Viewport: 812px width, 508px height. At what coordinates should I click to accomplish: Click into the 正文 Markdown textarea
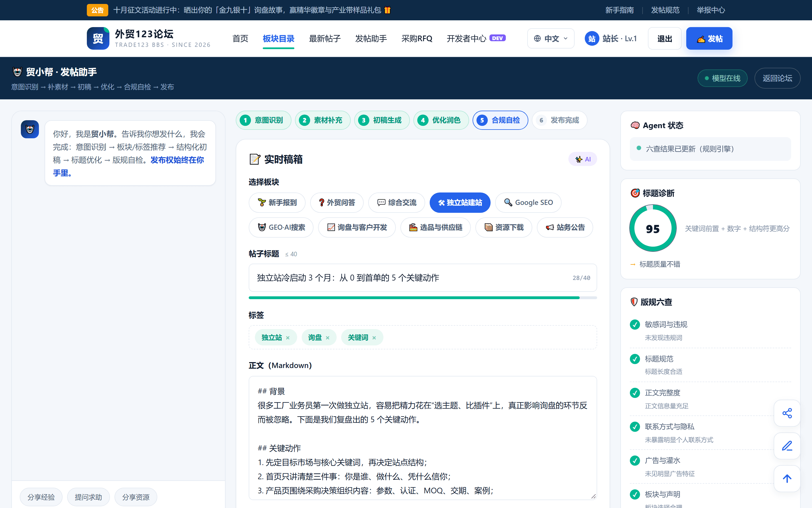click(x=422, y=438)
